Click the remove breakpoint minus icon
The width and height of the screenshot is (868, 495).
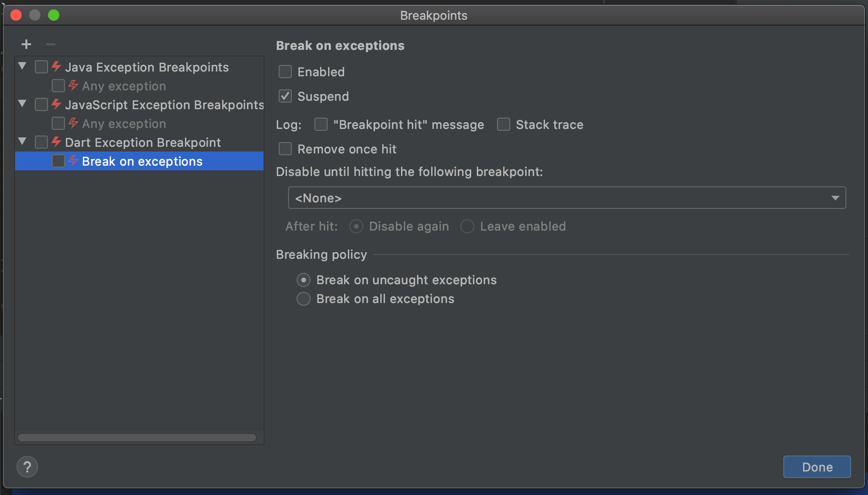(50, 44)
